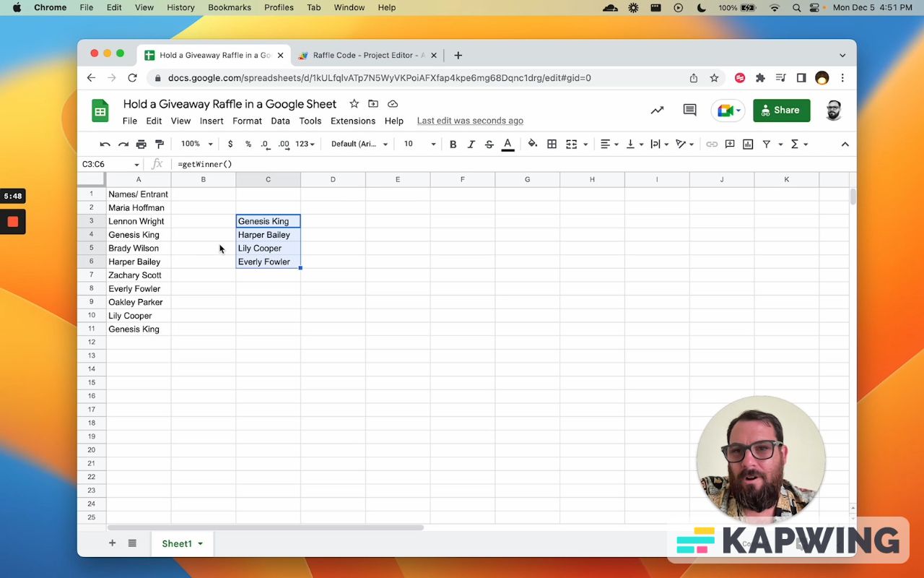Open the borders menu
924x578 pixels.
552,144
